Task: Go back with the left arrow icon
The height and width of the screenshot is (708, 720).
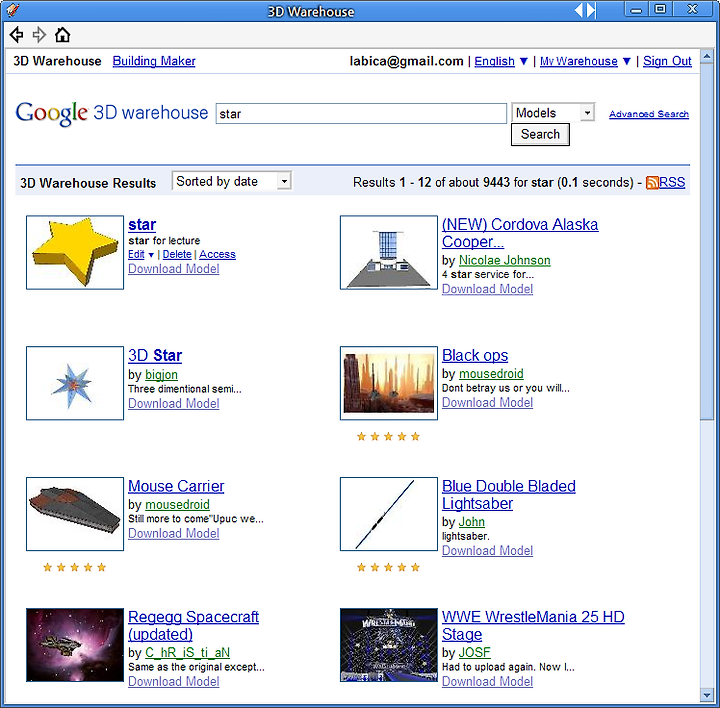Action: [17, 34]
